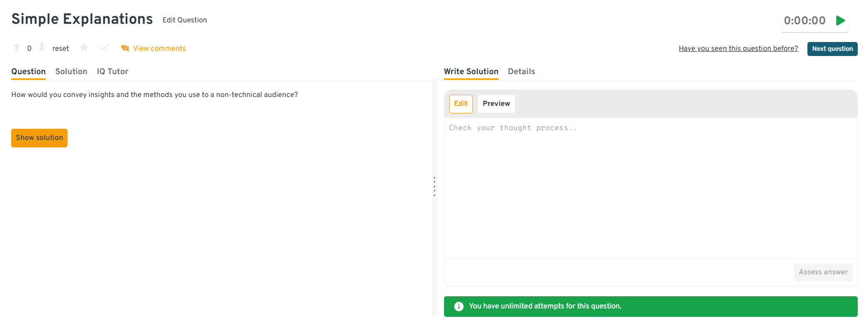Switch editor to Edit mode
The image size is (868, 328).
[461, 104]
